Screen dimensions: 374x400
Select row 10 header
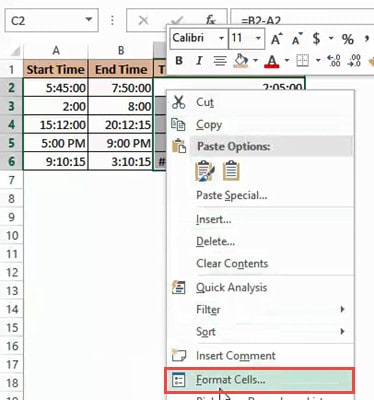(11, 236)
